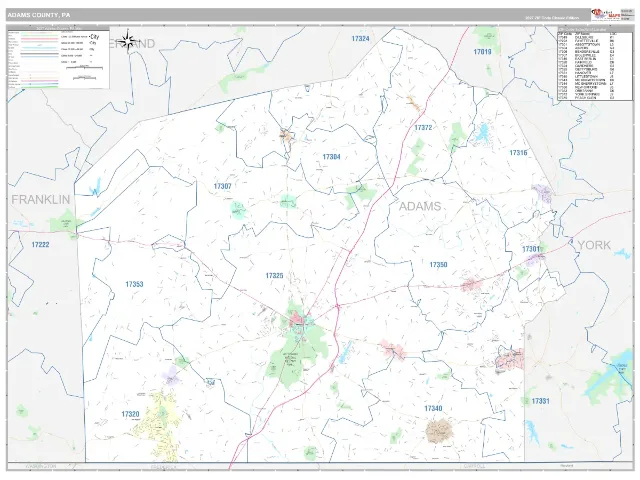Select the 17353 ZIP code label
This screenshot has width=640, height=480.
tap(134, 284)
